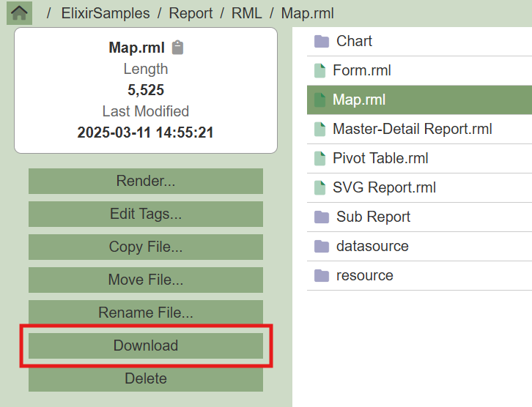532x407 pixels.
Task: Click the Length label
Action: (x=146, y=69)
